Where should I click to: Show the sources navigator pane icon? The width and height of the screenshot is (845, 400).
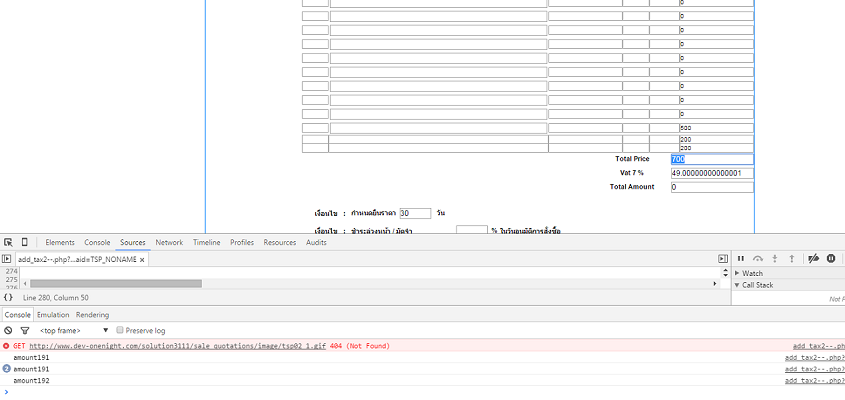[x=6, y=259]
